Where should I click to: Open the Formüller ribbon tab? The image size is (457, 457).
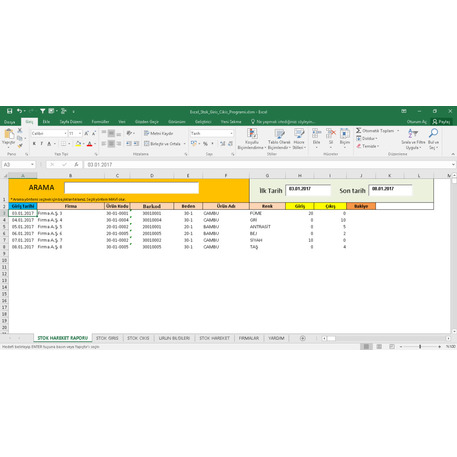coord(100,122)
